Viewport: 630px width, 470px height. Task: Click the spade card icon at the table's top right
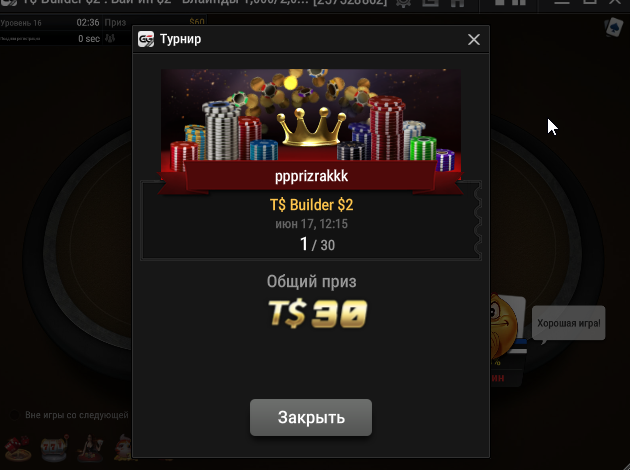point(614,28)
